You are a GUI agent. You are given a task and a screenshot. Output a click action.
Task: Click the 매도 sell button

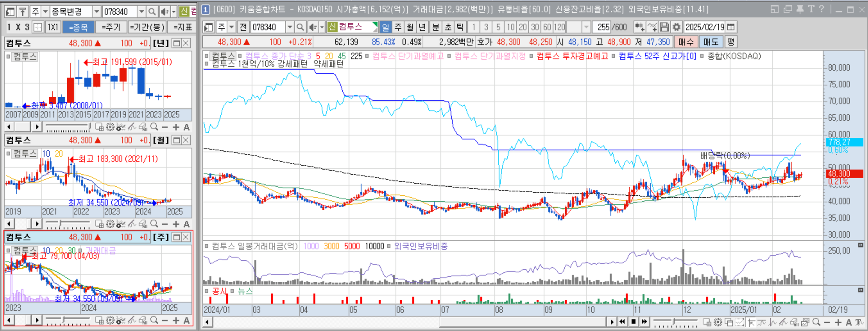(711, 42)
